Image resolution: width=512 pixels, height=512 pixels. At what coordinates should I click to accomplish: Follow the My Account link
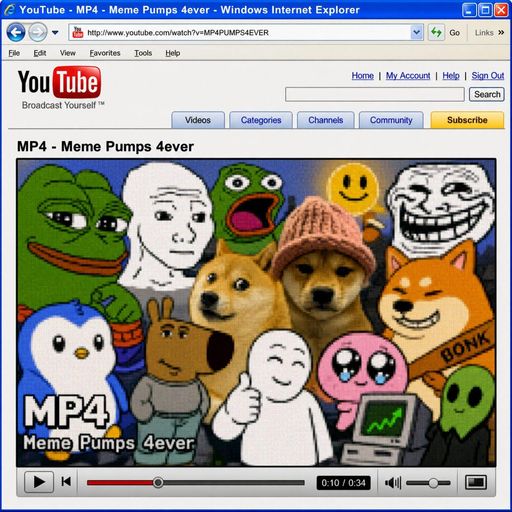(x=408, y=76)
